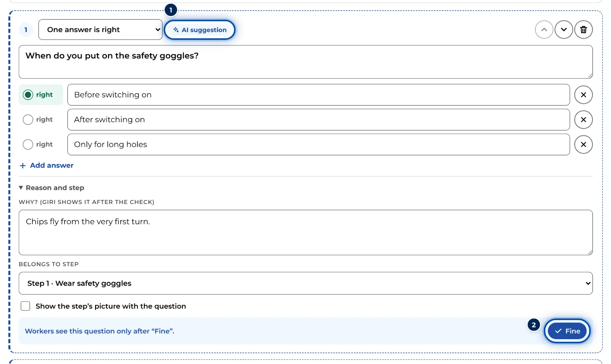The image size is (611, 364).
Task: Open the "One answer is right" dropdown
Action: (100, 30)
